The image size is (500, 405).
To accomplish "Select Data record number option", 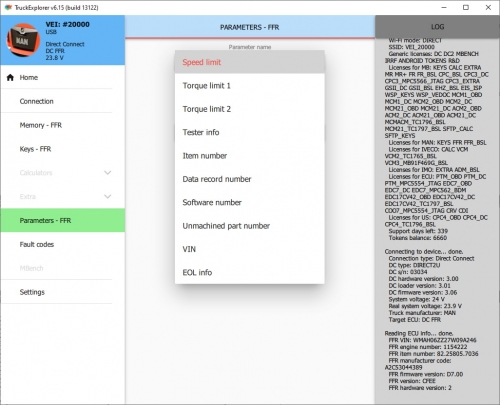I will coord(250,179).
